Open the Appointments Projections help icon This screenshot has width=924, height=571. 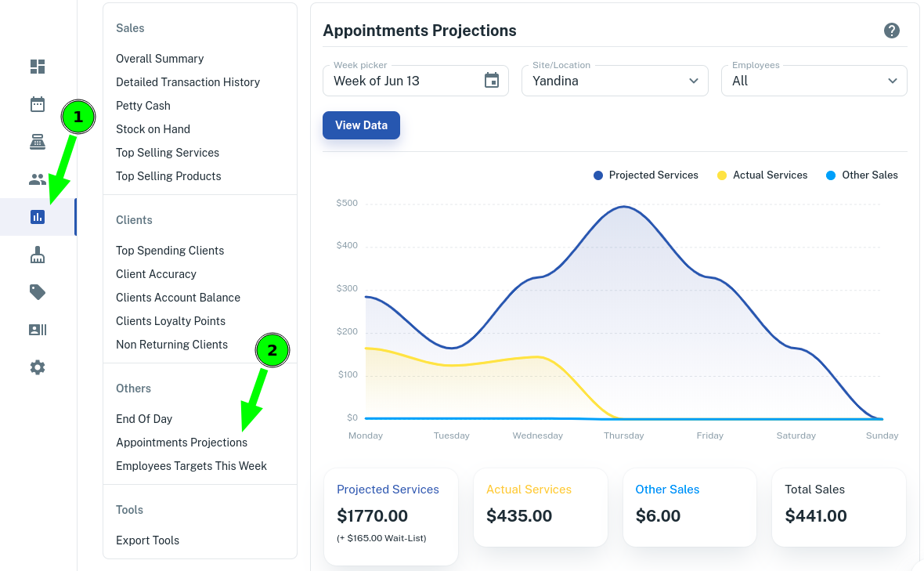coord(891,31)
